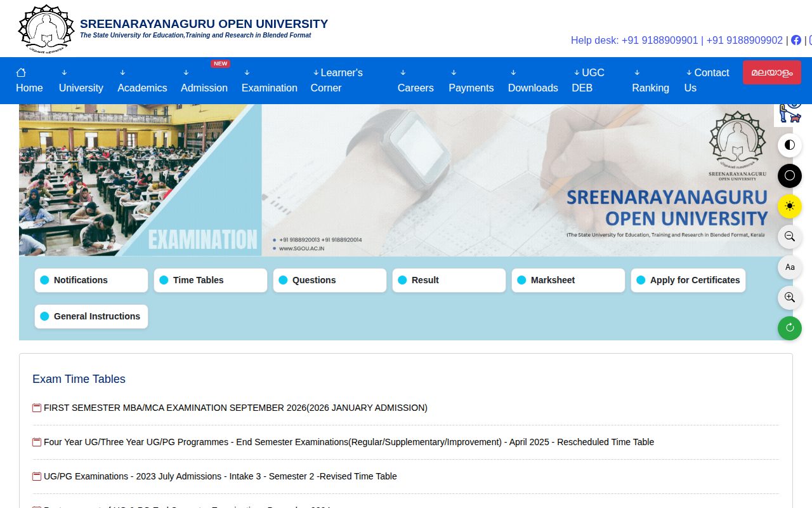Click the Aa font size icon
Screen dimensions: 812x508
click(790, 267)
